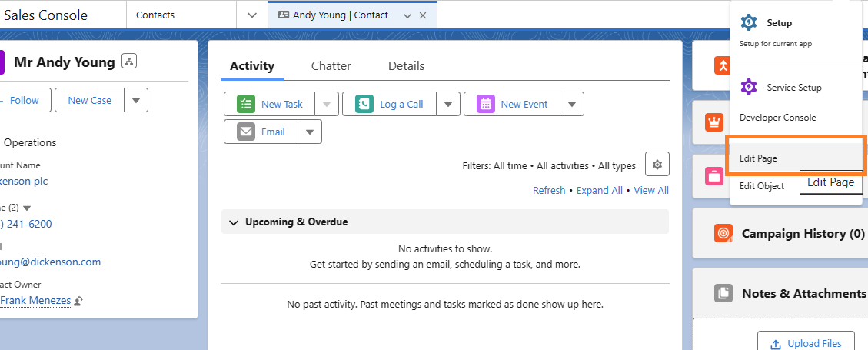Switch to the Details tab
Screen dimensions: 868x350
pyautogui.click(x=406, y=66)
